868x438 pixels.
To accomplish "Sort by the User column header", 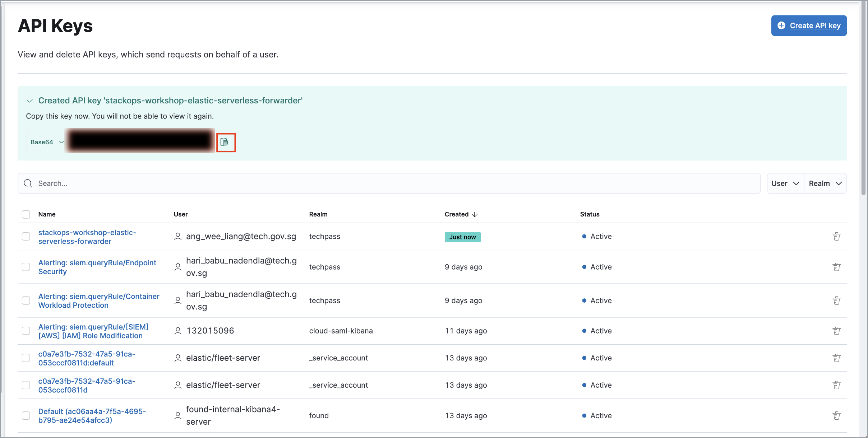I will click(x=181, y=214).
